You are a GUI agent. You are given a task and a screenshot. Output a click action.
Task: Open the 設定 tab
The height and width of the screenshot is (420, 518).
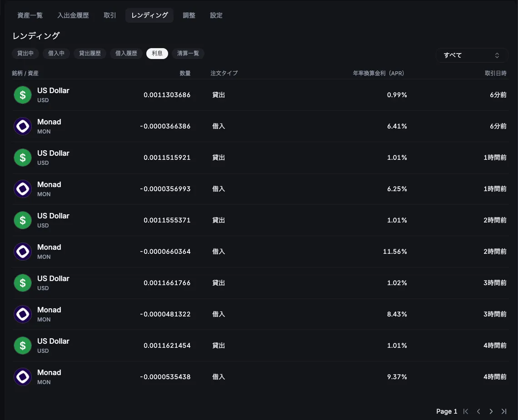[x=216, y=15]
